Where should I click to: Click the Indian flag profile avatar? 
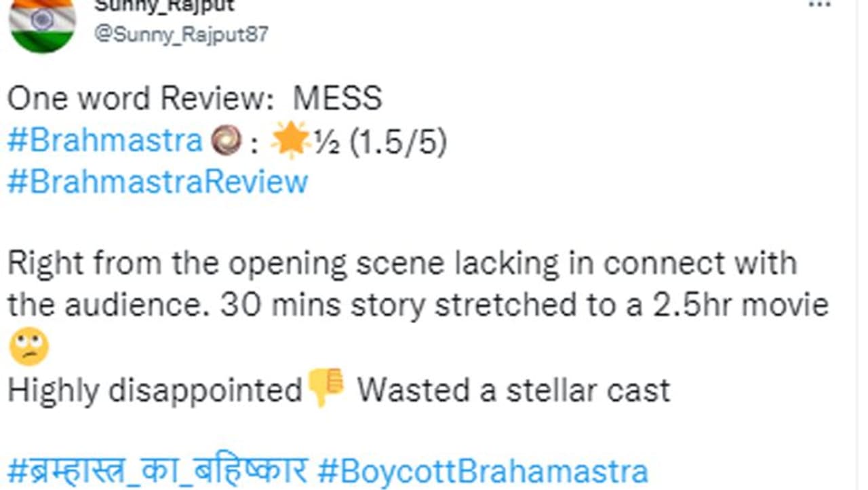click(x=42, y=23)
